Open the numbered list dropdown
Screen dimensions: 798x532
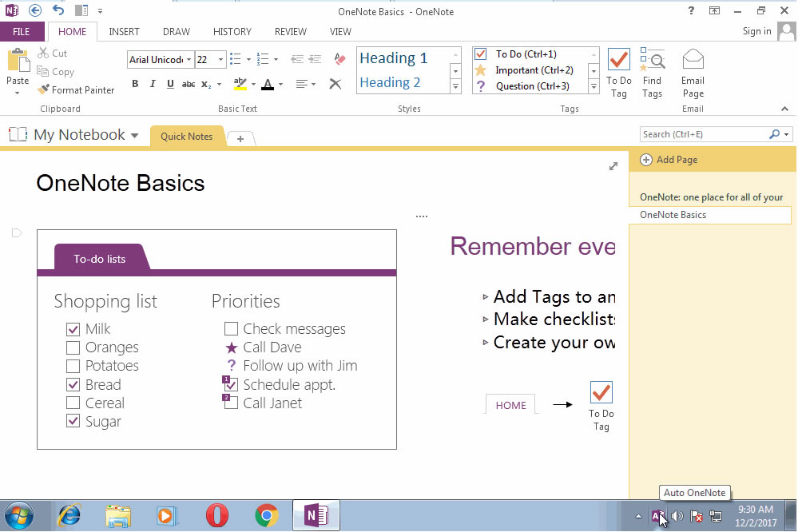point(275,59)
